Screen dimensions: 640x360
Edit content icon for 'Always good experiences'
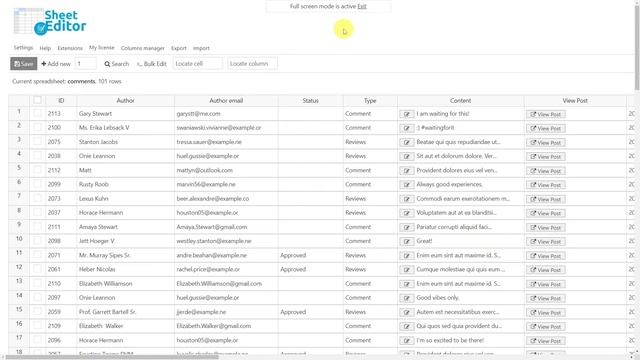tap(407, 185)
